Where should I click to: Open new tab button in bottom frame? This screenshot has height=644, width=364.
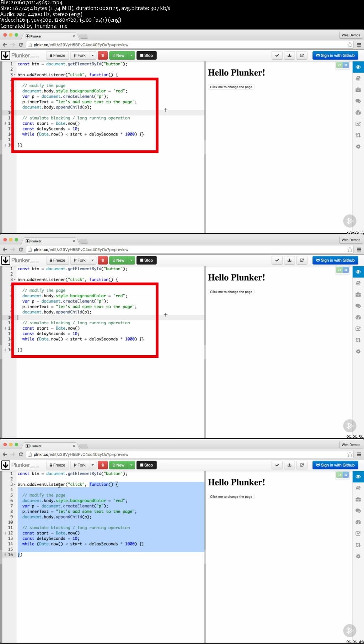(84, 446)
